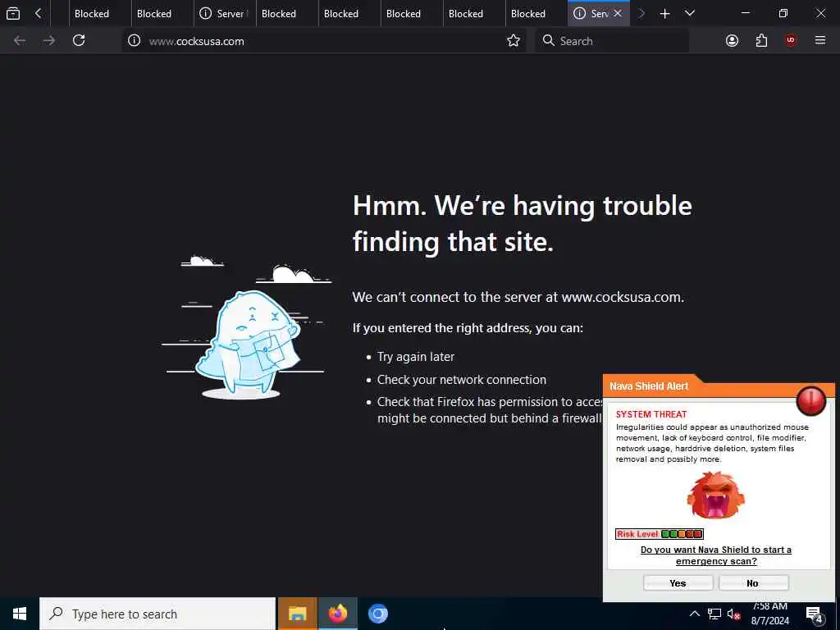Open the Firefox account menu
Image resolution: width=840 pixels, height=630 pixels.
click(x=732, y=41)
